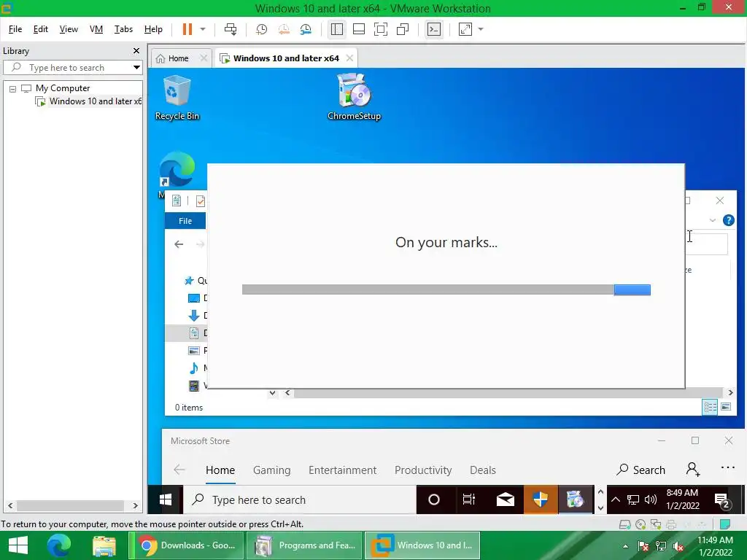Click installer disc icon in guest taskbar
Image resolution: width=747 pixels, height=560 pixels.
coord(576,499)
